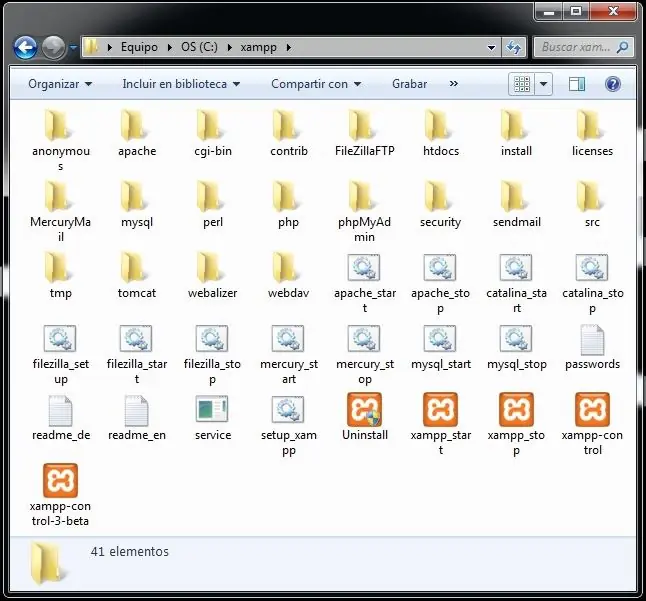This screenshot has width=646, height=601.
Task: Select the readme_de text file
Action: [x=61, y=411]
